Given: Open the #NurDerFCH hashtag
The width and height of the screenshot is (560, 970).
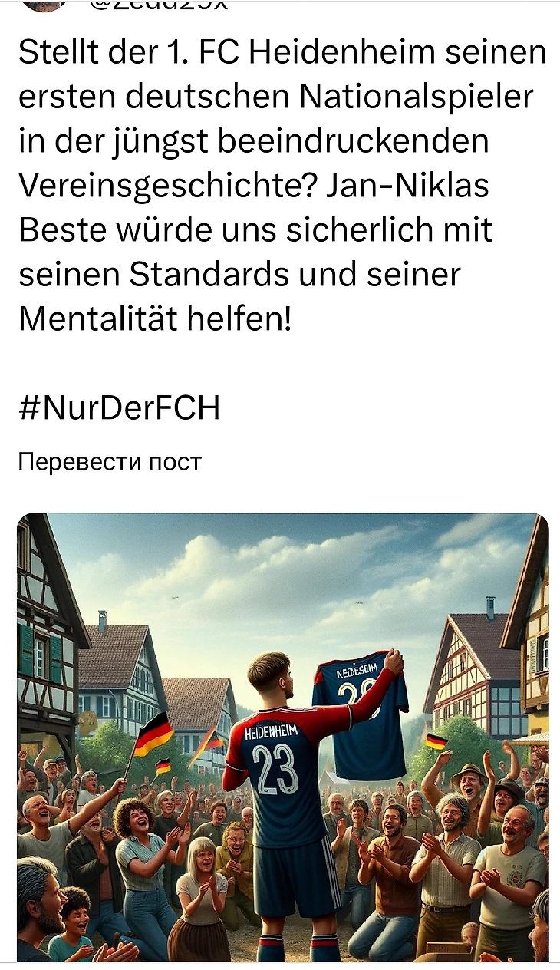Looking at the screenshot, I should click(119, 407).
